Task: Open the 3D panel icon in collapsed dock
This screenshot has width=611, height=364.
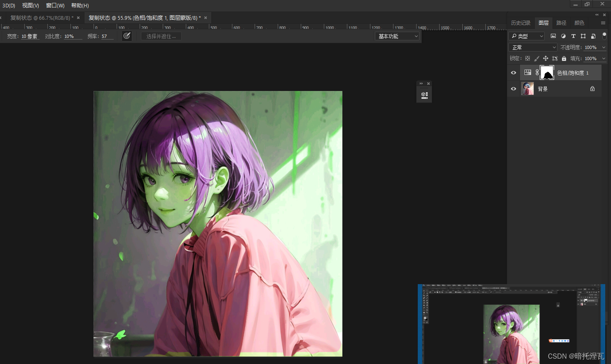Action: 424,95
